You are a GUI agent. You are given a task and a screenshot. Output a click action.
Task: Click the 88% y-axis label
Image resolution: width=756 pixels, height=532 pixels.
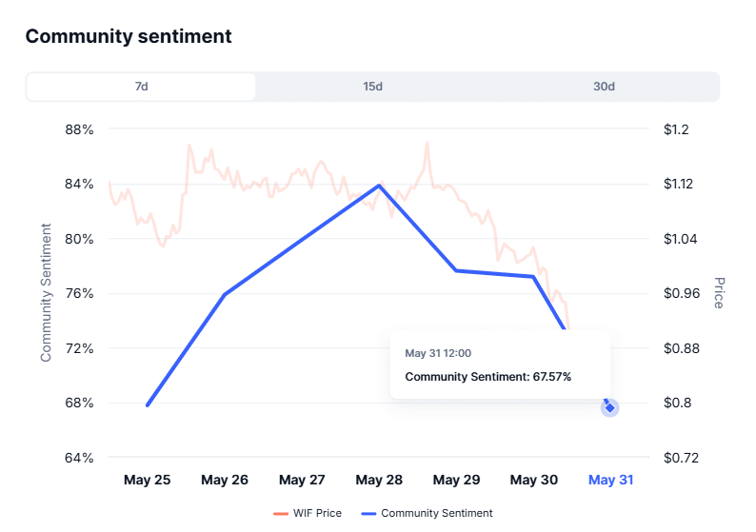[x=77, y=129]
